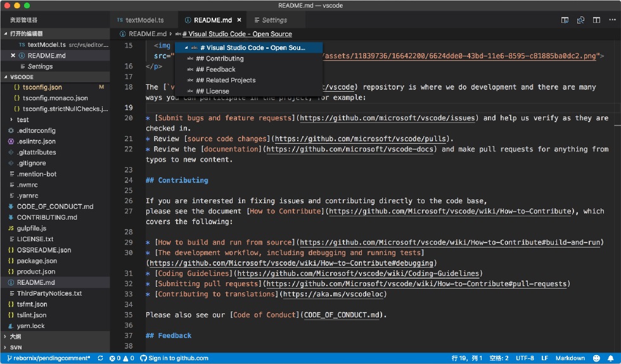The image size is (621, 364).
Task: Click the sync changes icon in status bar
Action: click(x=100, y=358)
